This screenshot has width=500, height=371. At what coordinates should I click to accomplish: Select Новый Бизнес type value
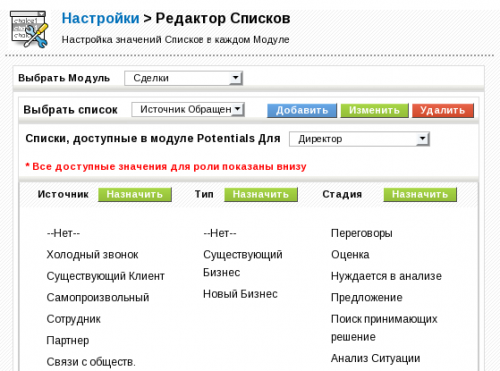click(x=240, y=294)
